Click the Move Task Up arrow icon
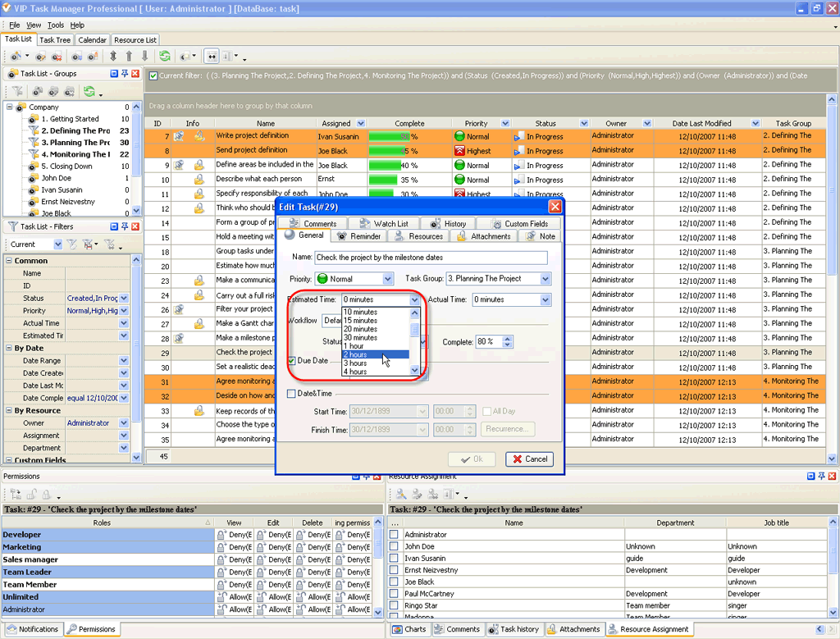The width and height of the screenshot is (840, 639). 129,57
